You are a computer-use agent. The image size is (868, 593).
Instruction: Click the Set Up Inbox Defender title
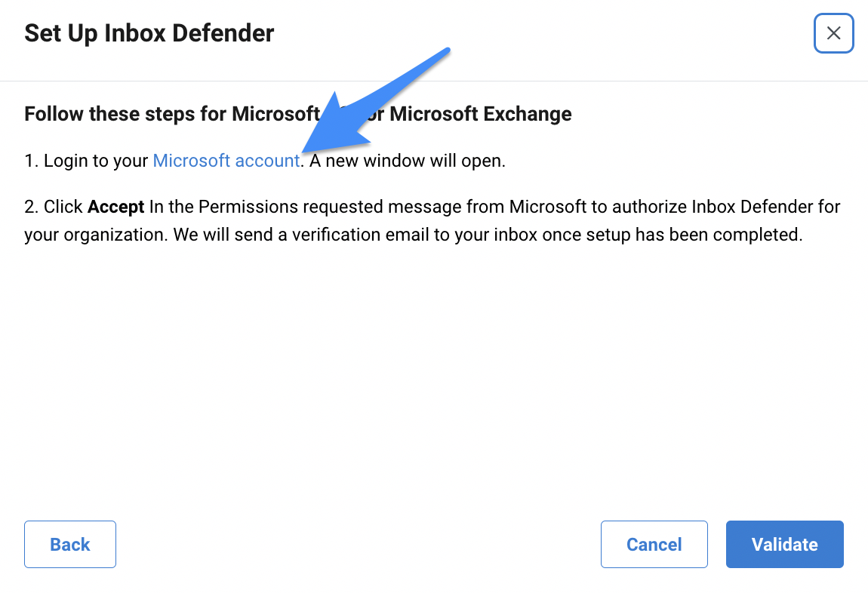coord(149,33)
